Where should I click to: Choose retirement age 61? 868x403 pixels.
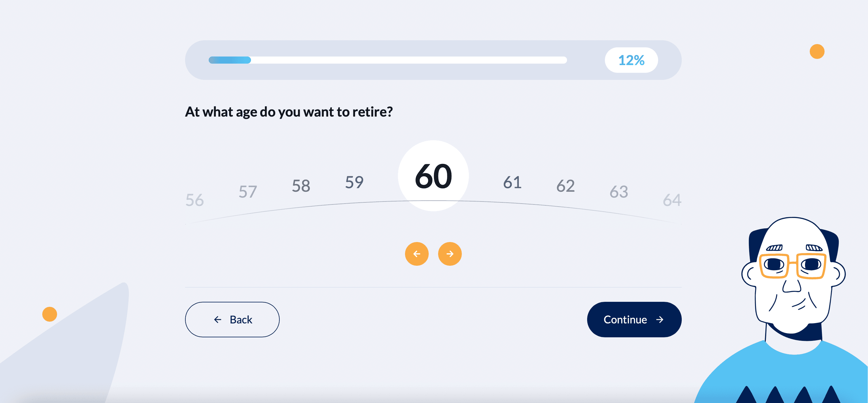[512, 182]
